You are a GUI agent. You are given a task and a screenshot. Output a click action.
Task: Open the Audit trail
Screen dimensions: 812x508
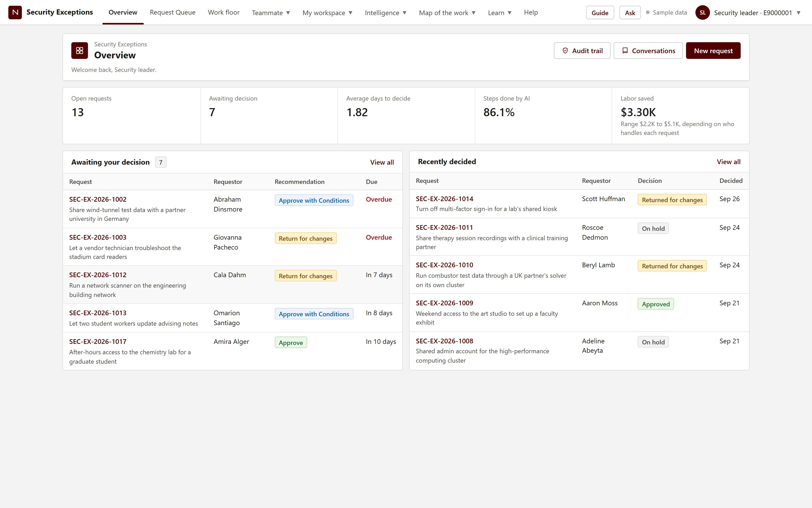point(582,50)
